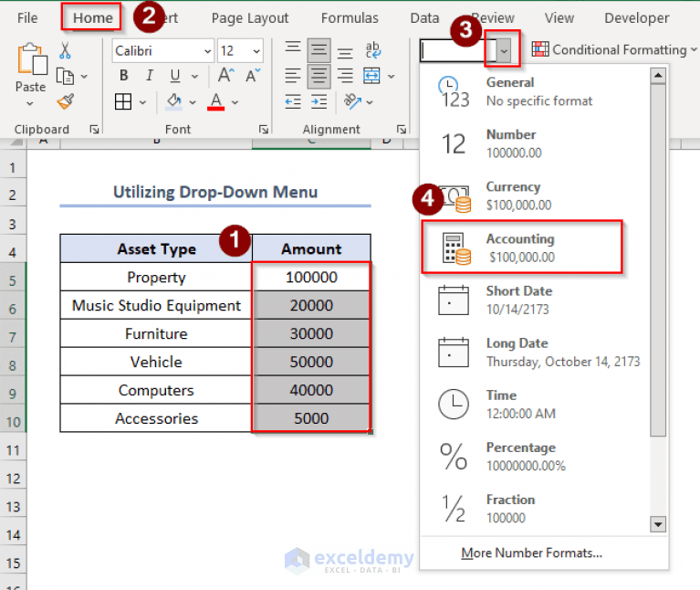Click in the Number Format input box
The width and height of the screenshot is (700, 590).
458,51
